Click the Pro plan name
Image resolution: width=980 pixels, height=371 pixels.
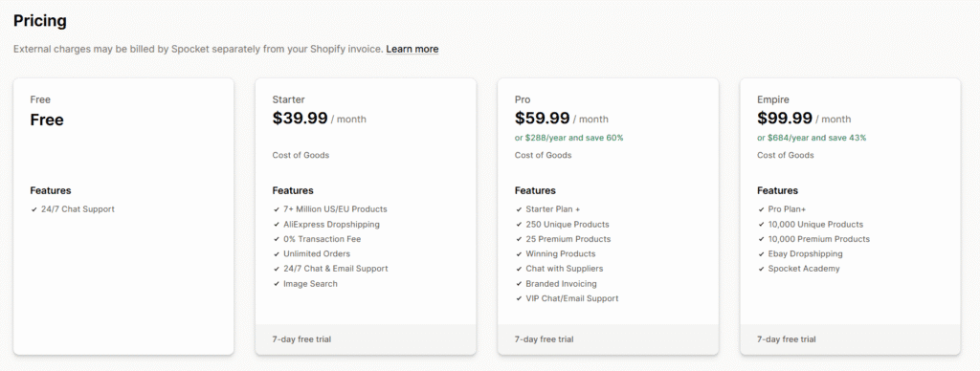coord(523,99)
